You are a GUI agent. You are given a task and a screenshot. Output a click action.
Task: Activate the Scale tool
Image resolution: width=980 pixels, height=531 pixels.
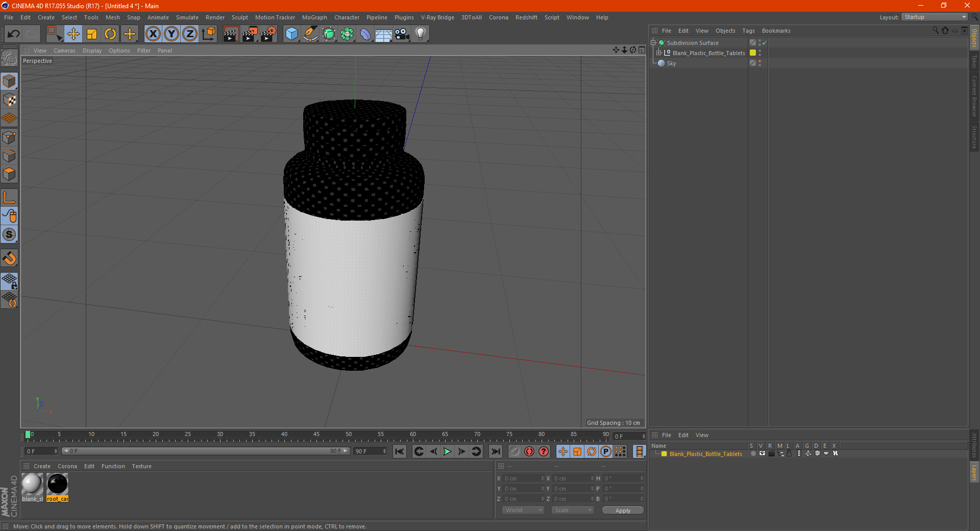click(x=92, y=34)
